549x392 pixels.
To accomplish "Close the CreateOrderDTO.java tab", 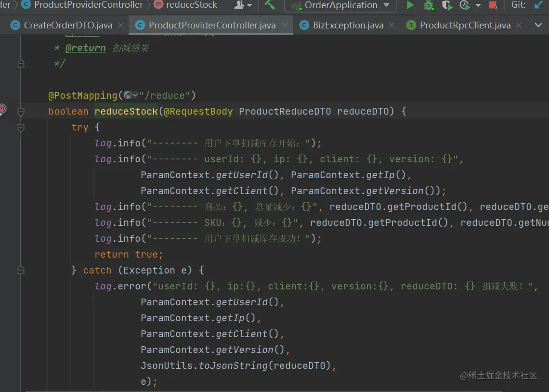I will [121, 25].
